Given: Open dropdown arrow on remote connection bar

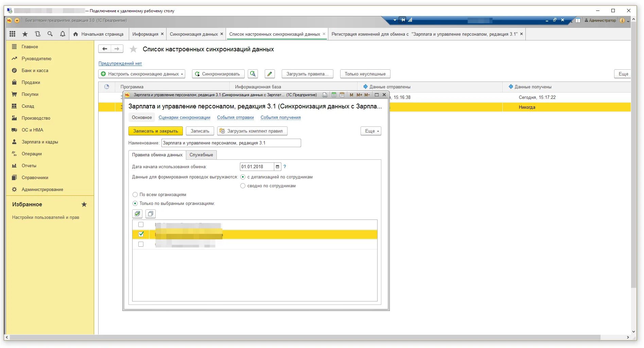Looking at the screenshot, I should tap(395, 20).
